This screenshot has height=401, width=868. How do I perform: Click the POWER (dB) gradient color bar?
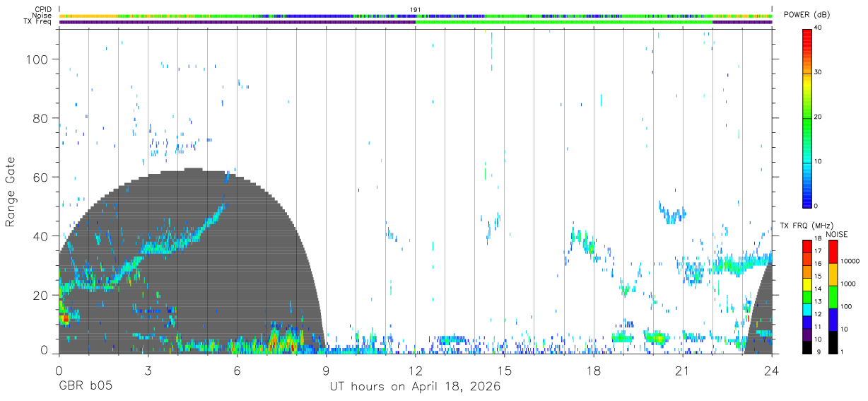[807, 117]
